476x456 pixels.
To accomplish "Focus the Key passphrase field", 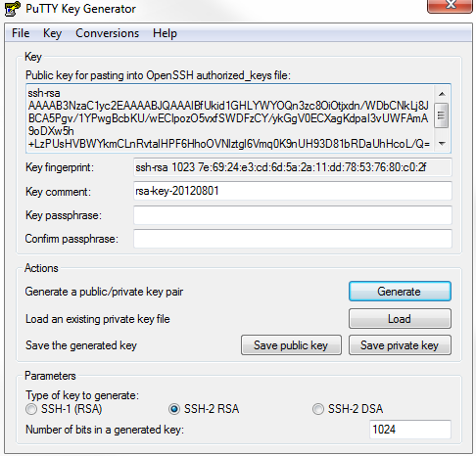I will (x=293, y=215).
